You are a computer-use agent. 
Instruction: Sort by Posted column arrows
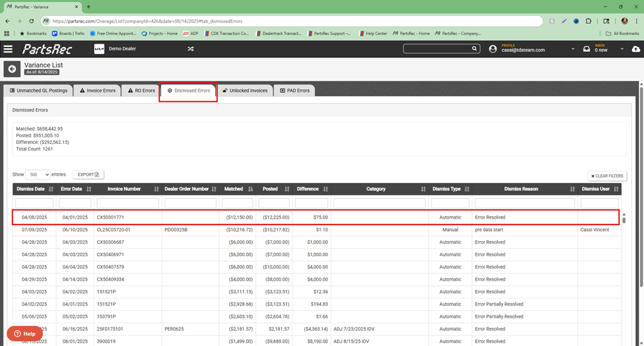pos(287,190)
